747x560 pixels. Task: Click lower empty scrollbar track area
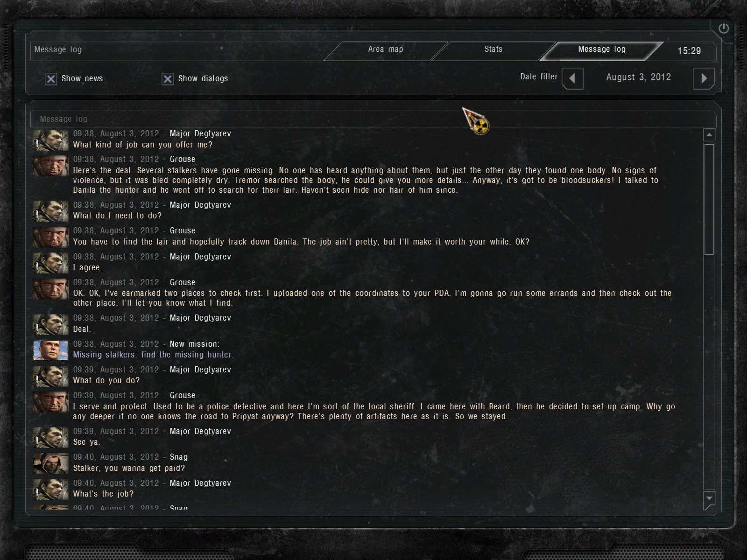point(709,372)
